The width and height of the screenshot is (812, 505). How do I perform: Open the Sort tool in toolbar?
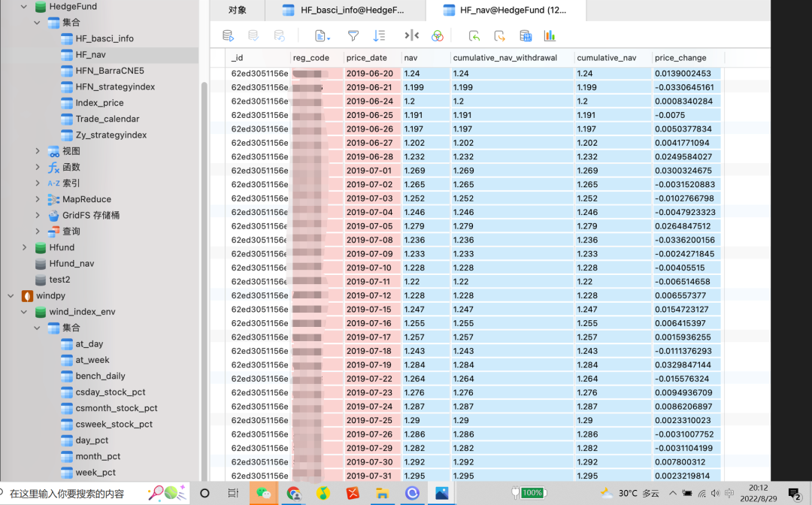pos(379,36)
